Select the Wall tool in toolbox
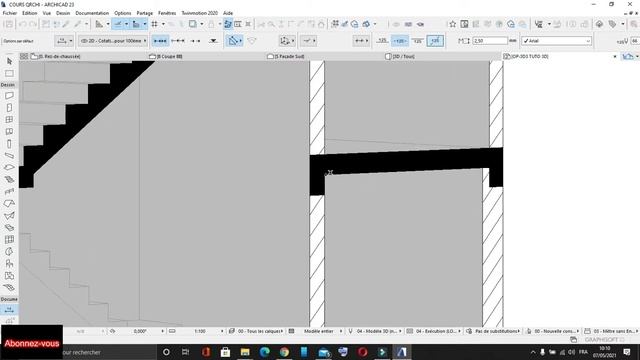 [9, 96]
